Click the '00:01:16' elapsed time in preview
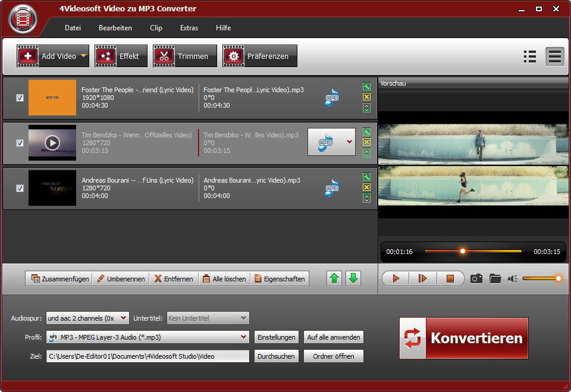571x392 pixels. click(400, 252)
